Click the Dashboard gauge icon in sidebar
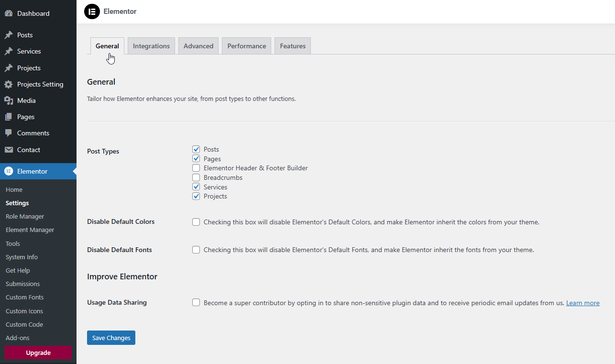 9,13
